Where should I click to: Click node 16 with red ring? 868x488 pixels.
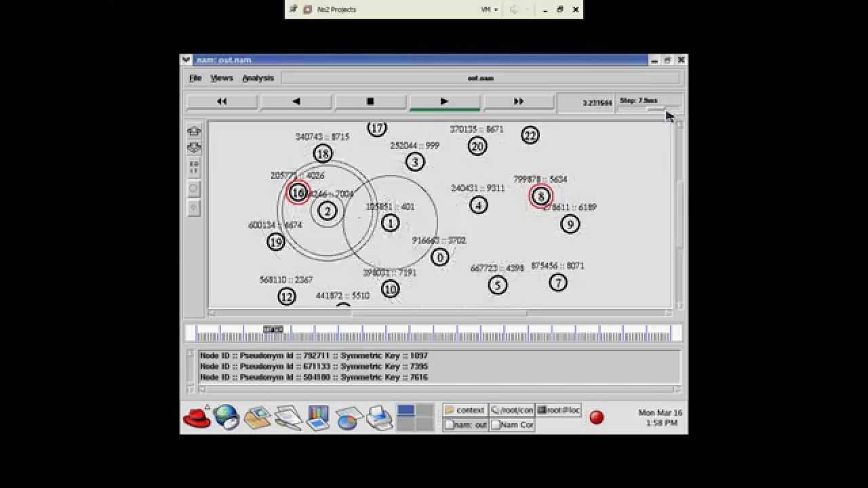[298, 193]
